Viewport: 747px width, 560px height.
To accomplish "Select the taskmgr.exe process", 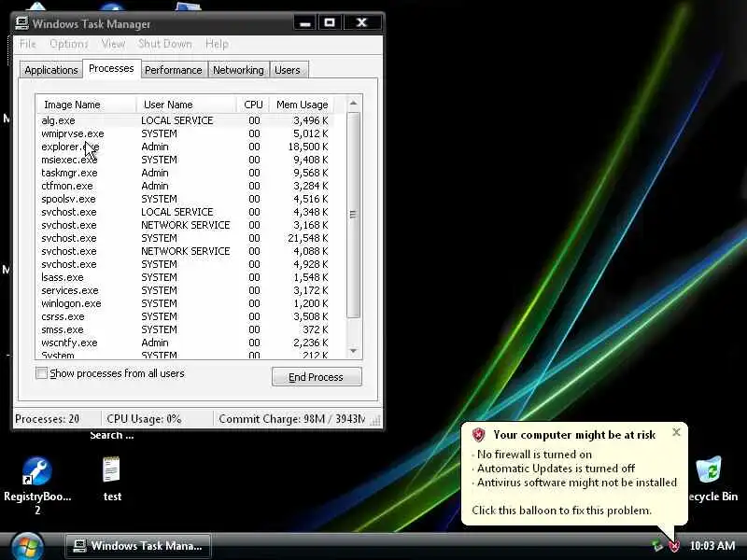I will pyautogui.click(x=185, y=173).
